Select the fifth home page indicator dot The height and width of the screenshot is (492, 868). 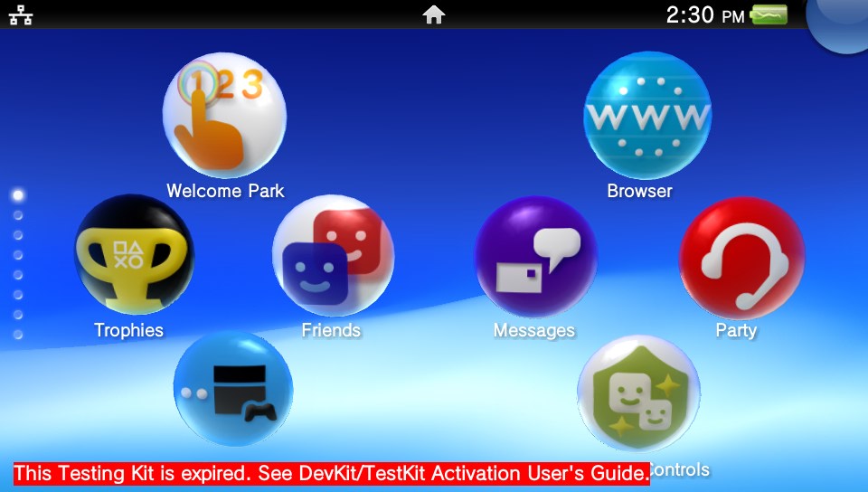coord(18,275)
